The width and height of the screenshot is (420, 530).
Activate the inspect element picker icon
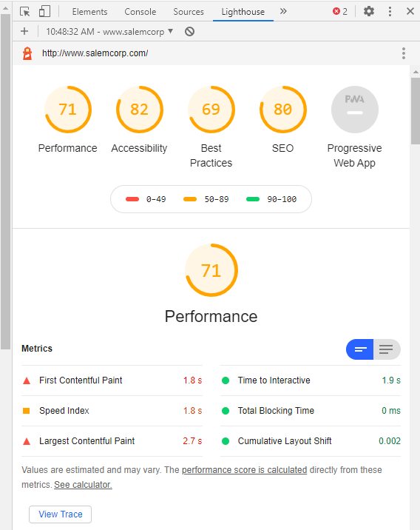pyautogui.click(x=25, y=12)
